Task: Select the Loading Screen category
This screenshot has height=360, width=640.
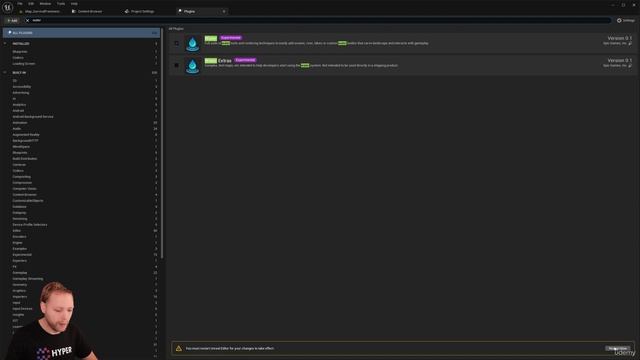Action: (x=24, y=64)
